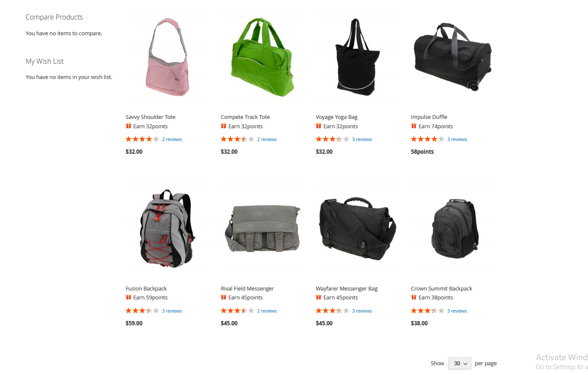Click gift icon under Fusion Backpack
This screenshot has height=375, width=588.
coord(129,297)
